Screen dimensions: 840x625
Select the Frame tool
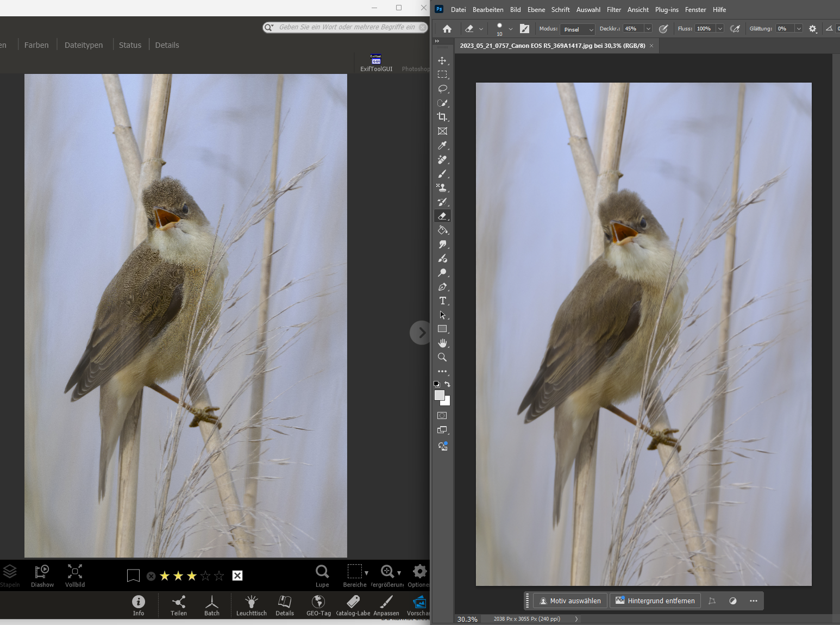(442, 131)
